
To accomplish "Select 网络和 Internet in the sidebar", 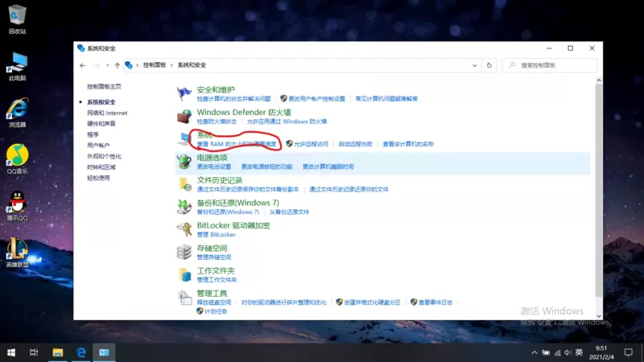I will [107, 113].
